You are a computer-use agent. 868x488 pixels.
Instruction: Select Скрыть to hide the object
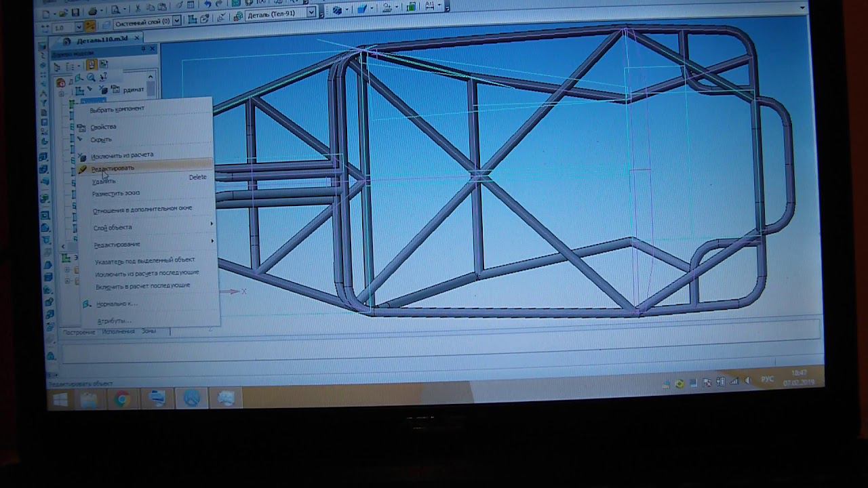[101, 140]
